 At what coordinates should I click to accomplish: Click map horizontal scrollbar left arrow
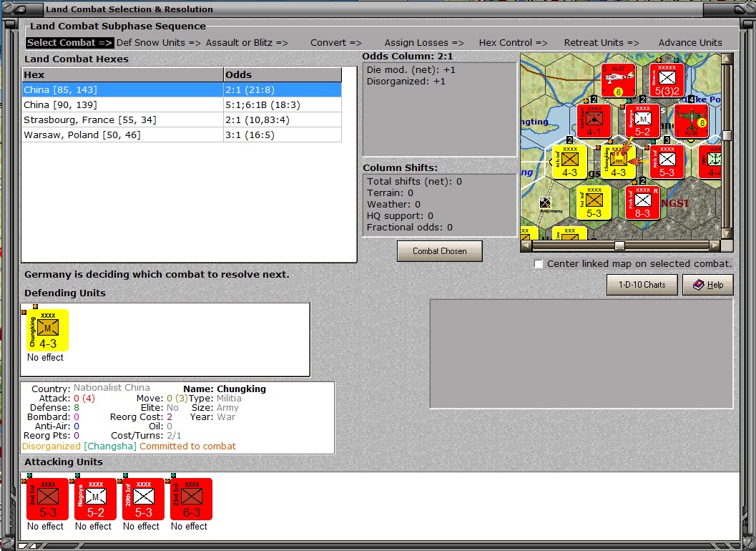click(x=526, y=245)
